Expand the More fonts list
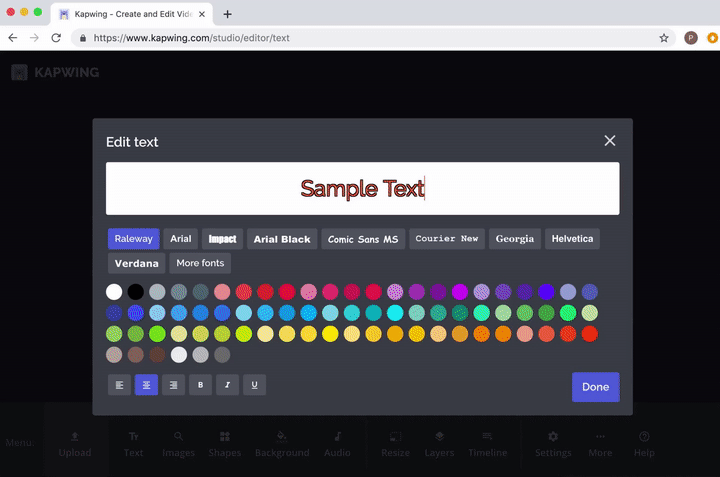Screen dimensions: 720x477 click(199, 264)
